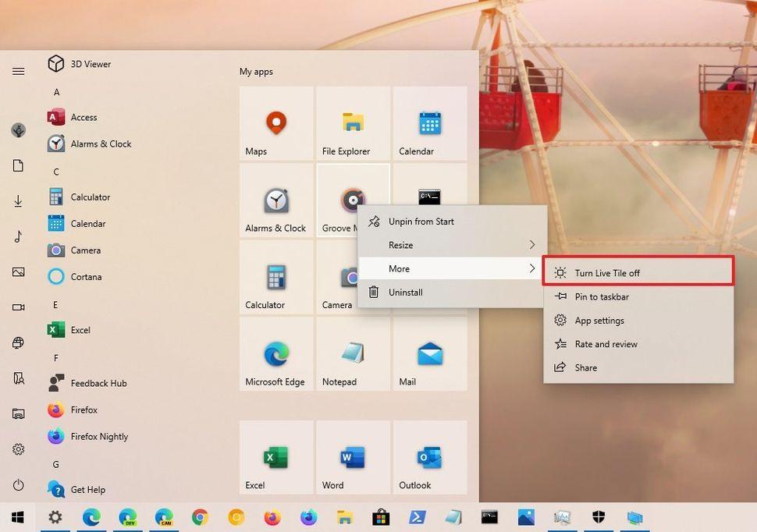The width and height of the screenshot is (757, 532).
Task: Jump to letter A header in app list
Action: point(56,92)
